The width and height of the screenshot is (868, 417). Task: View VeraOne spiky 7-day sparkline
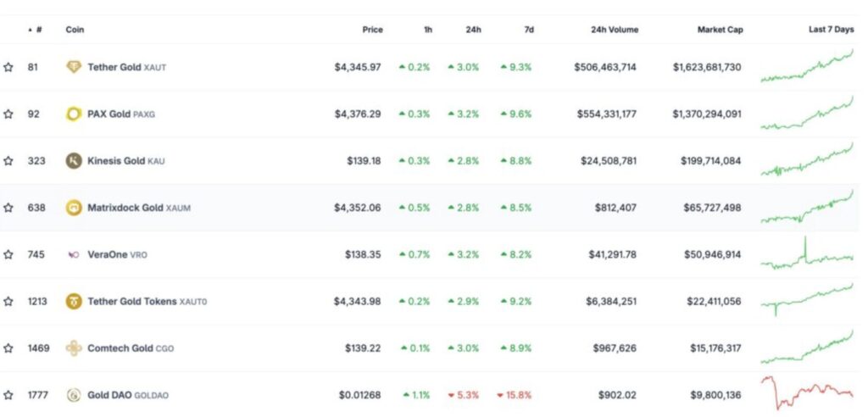pyautogui.click(x=807, y=253)
